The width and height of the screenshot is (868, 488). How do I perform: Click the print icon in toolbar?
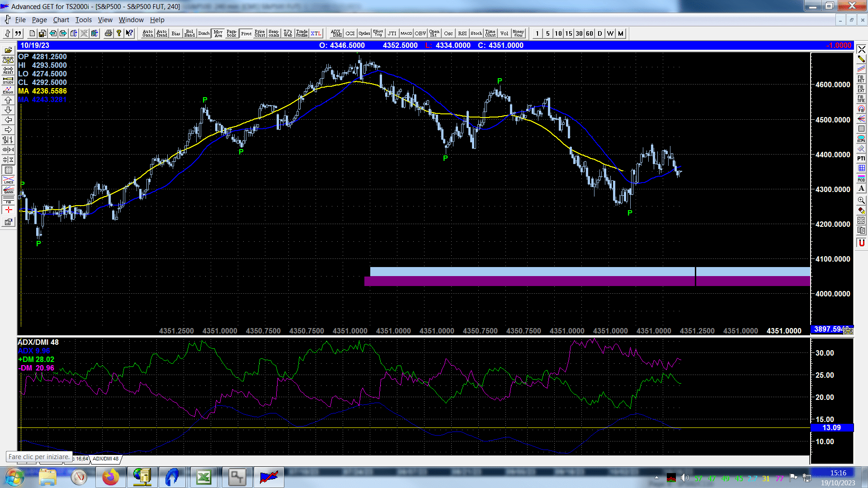pyautogui.click(x=108, y=33)
